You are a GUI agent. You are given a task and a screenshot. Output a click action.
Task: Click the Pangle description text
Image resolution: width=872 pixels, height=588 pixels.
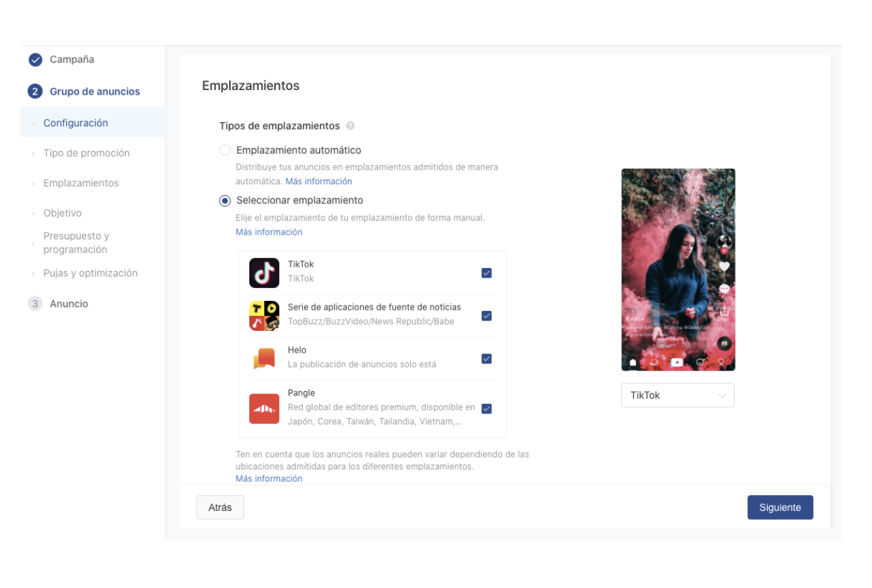coord(381,414)
